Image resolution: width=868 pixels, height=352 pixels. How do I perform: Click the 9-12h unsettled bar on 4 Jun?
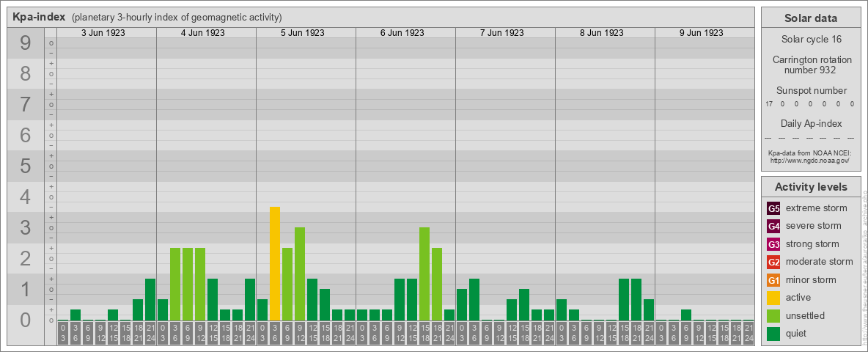(x=200, y=284)
